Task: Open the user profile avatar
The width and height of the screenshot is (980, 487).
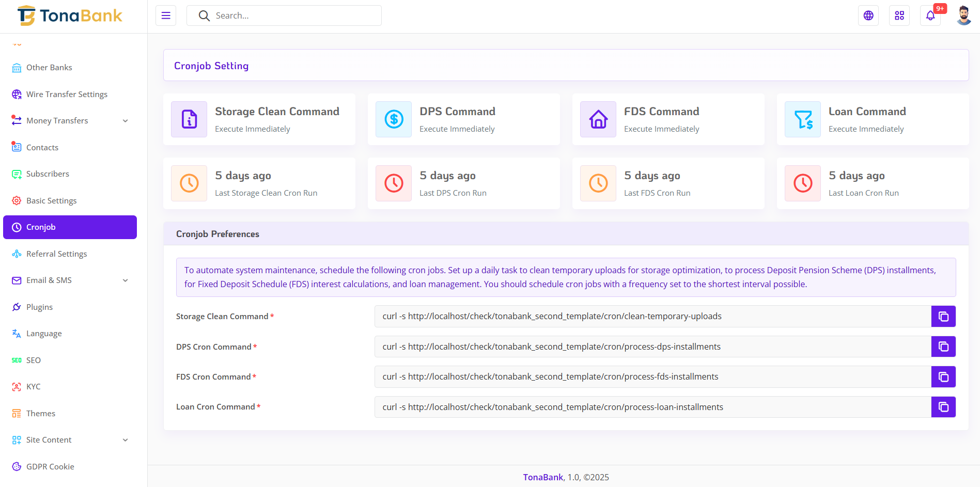Action: click(963, 15)
